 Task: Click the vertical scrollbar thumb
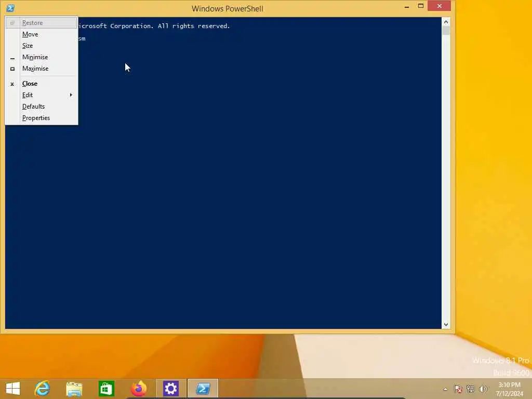pos(446,31)
